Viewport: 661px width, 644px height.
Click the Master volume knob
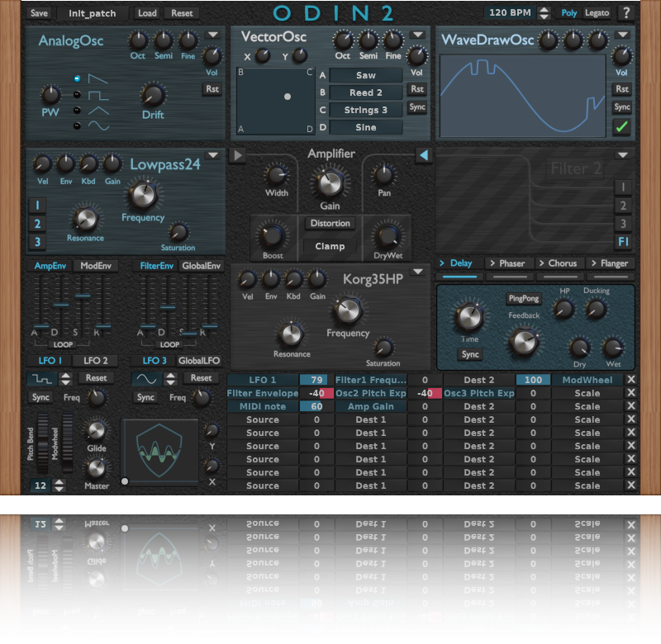click(x=96, y=468)
